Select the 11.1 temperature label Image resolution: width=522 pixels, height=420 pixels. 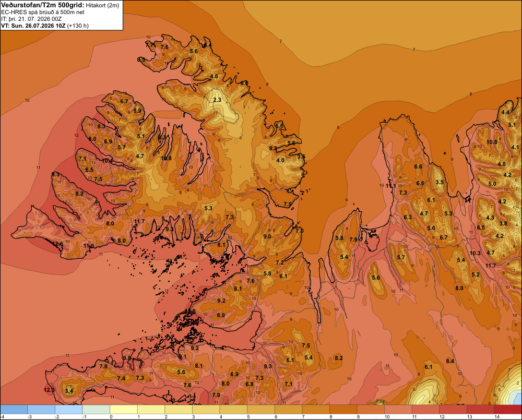click(x=391, y=186)
